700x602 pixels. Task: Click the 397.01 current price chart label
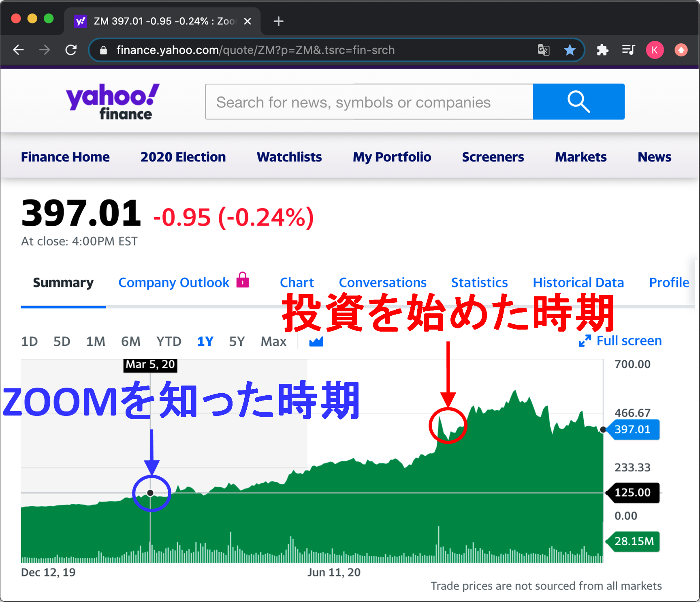[632, 429]
